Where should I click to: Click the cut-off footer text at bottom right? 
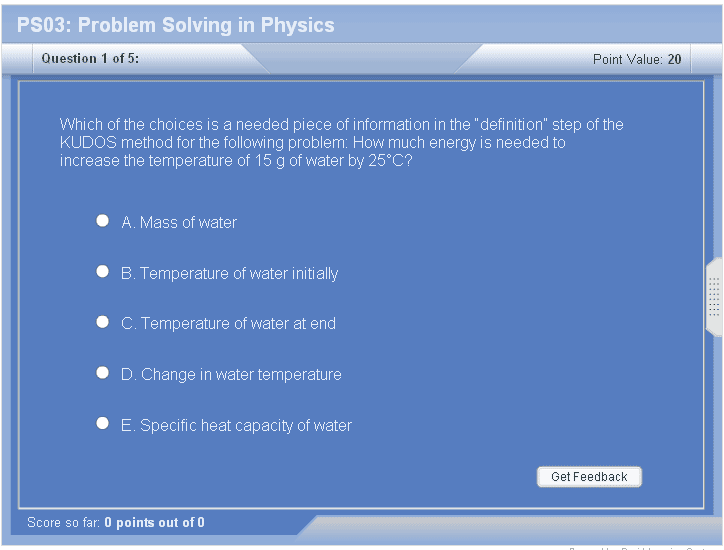pyautogui.click(x=645, y=547)
